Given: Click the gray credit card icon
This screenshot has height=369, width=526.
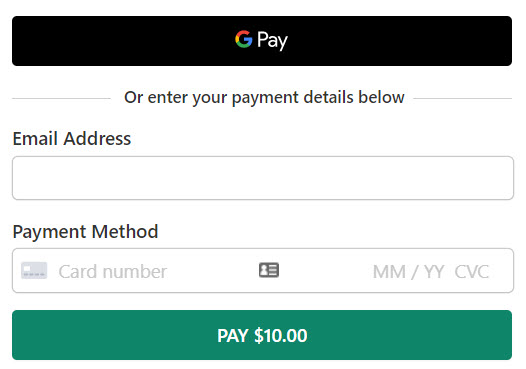Looking at the screenshot, I should pos(34,270).
